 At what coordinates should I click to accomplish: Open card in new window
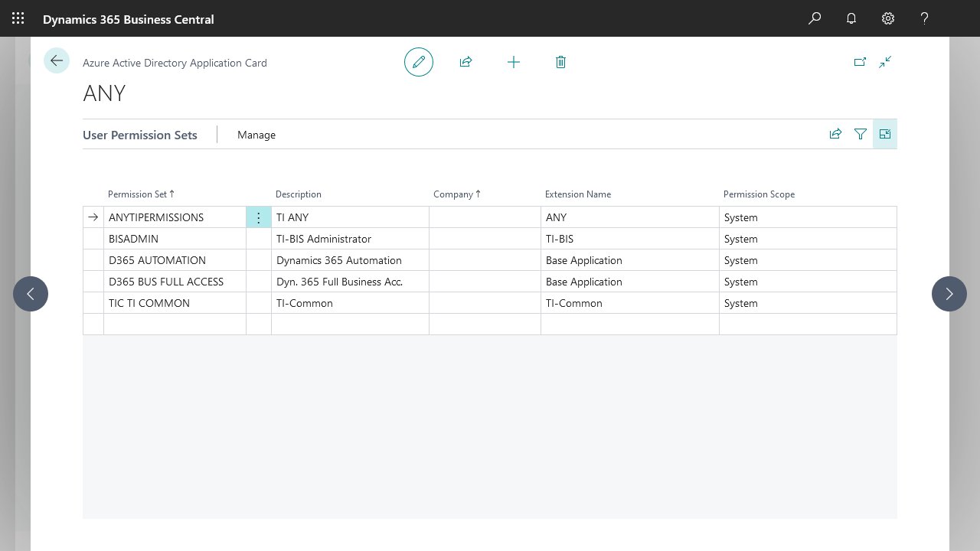pyautogui.click(x=860, y=62)
